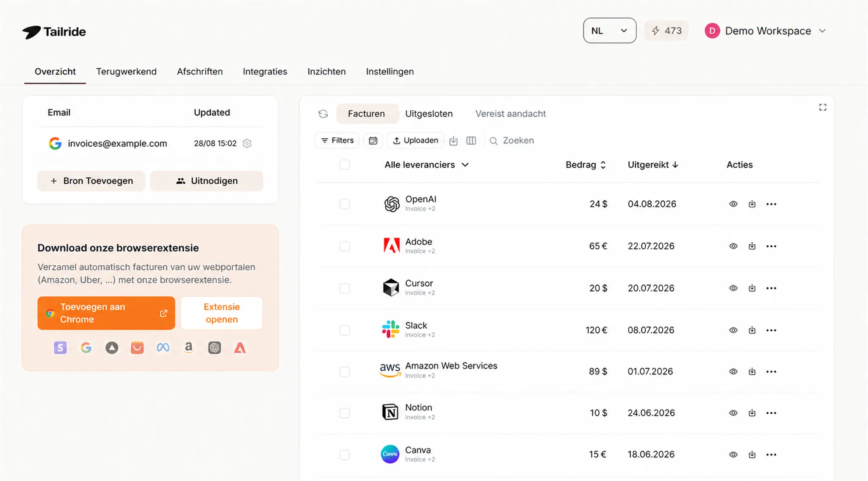
Task: Download the Slack invoice
Action: [x=752, y=330]
